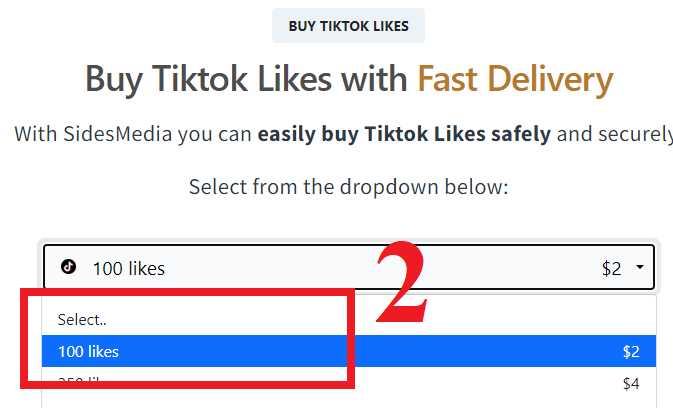Viewport: 673px width, 408px height.
Task: Click "Select from the dropdown below:" label
Action: [349, 187]
